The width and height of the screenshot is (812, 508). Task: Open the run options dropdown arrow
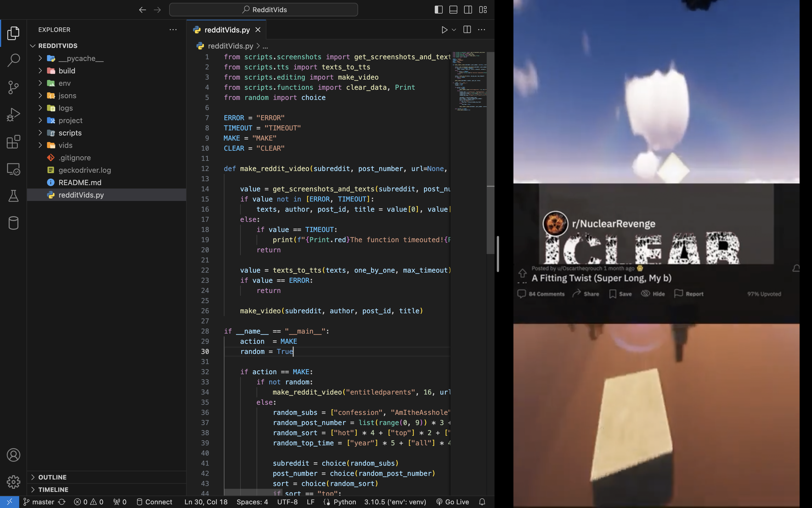(x=454, y=30)
